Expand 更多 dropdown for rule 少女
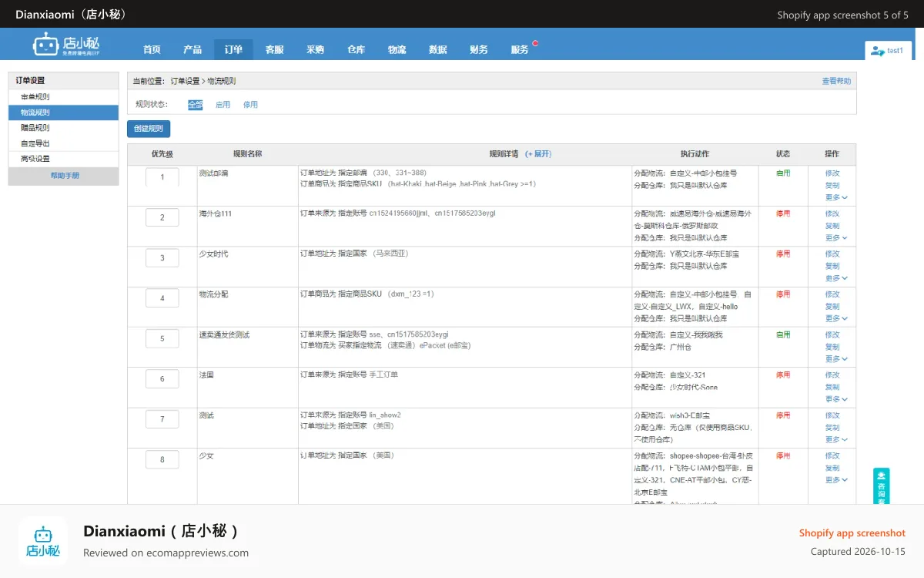Image resolution: width=924 pixels, height=578 pixels. (x=836, y=480)
